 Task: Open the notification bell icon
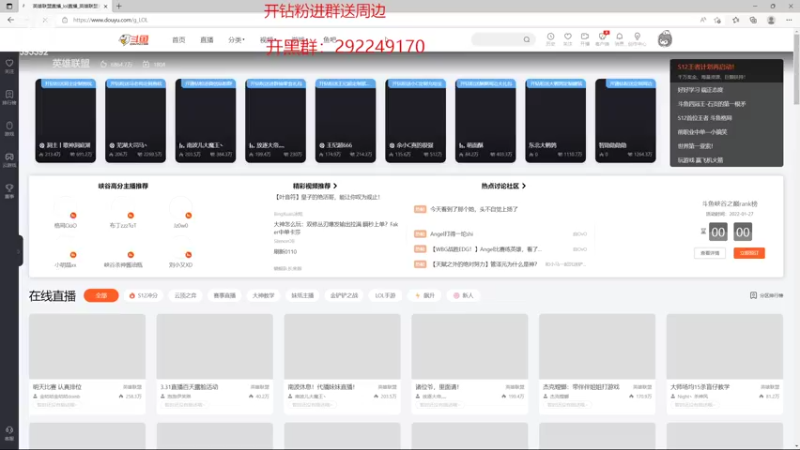click(x=619, y=39)
